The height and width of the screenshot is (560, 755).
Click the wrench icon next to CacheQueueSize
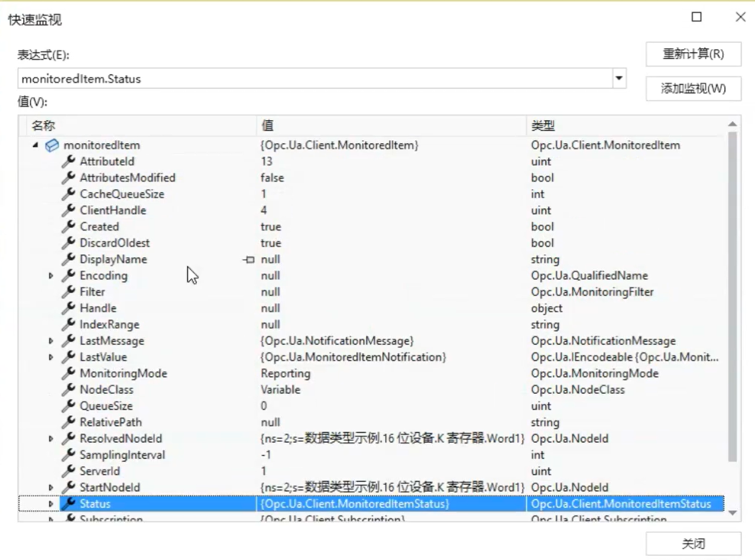coord(69,194)
